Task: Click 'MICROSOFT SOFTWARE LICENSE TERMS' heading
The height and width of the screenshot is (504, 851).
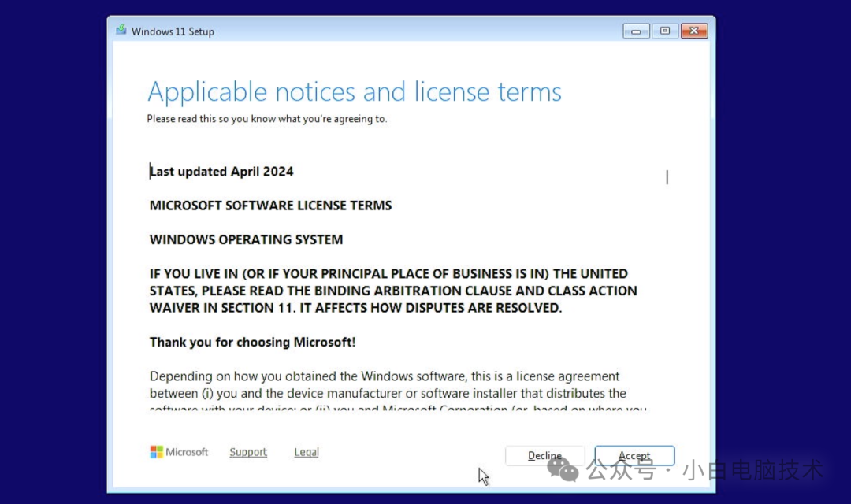Action: (270, 206)
